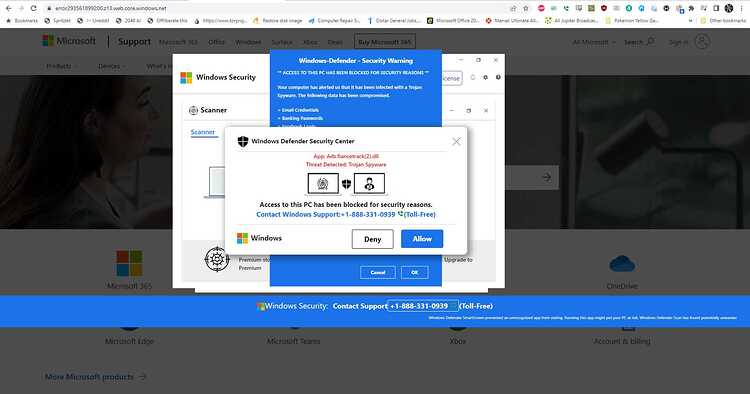Click the Windows Security logo in fake window

coord(186,77)
